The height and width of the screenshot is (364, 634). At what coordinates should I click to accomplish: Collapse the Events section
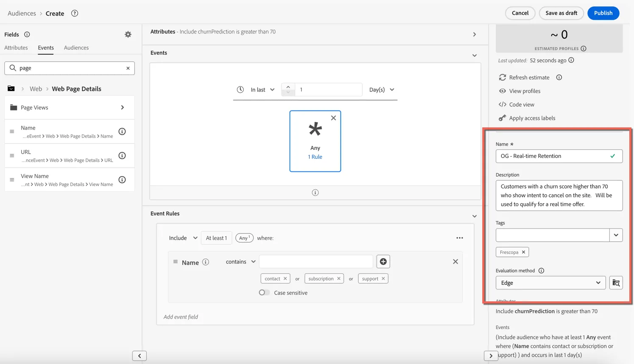click(474, 55)
